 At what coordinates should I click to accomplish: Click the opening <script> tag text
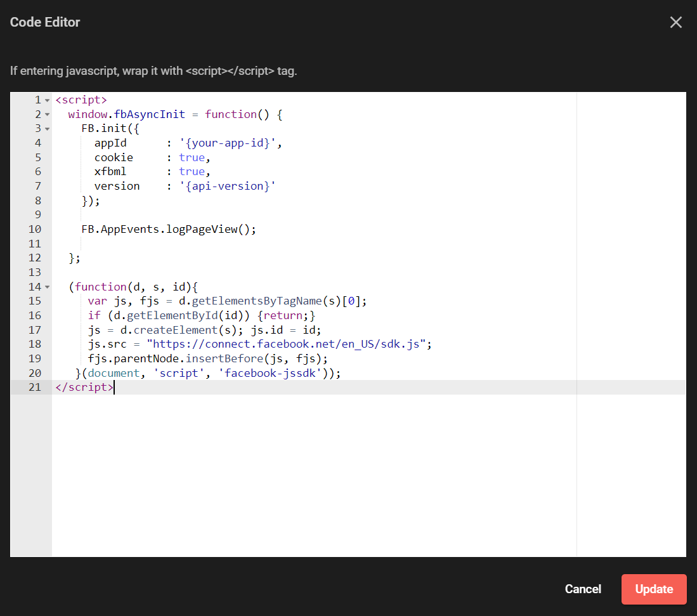81,100
